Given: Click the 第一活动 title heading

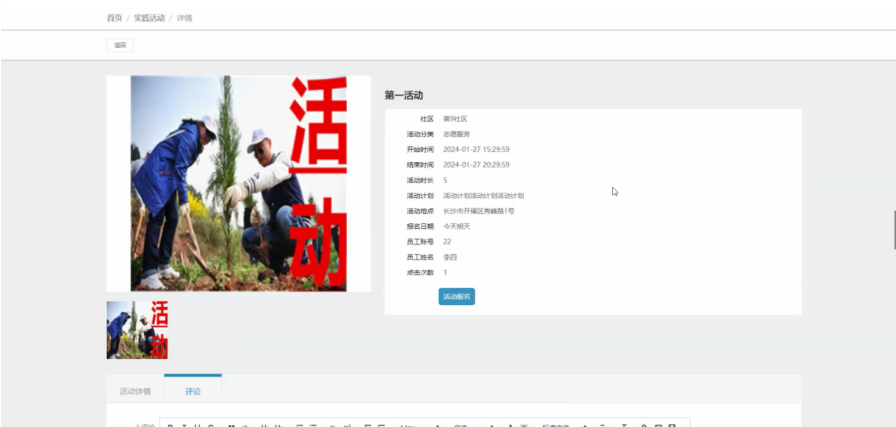Looking at the screenshot, I should tap(404, 95).
